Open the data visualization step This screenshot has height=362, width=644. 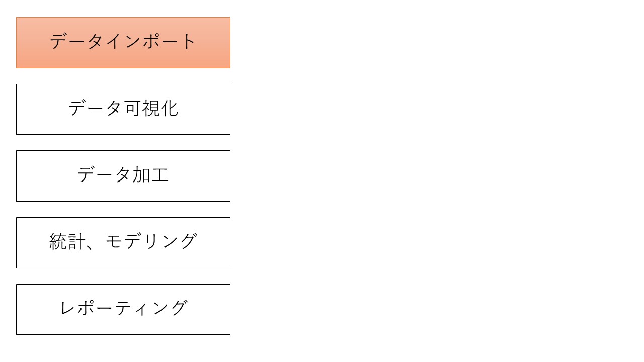[123, 109]
